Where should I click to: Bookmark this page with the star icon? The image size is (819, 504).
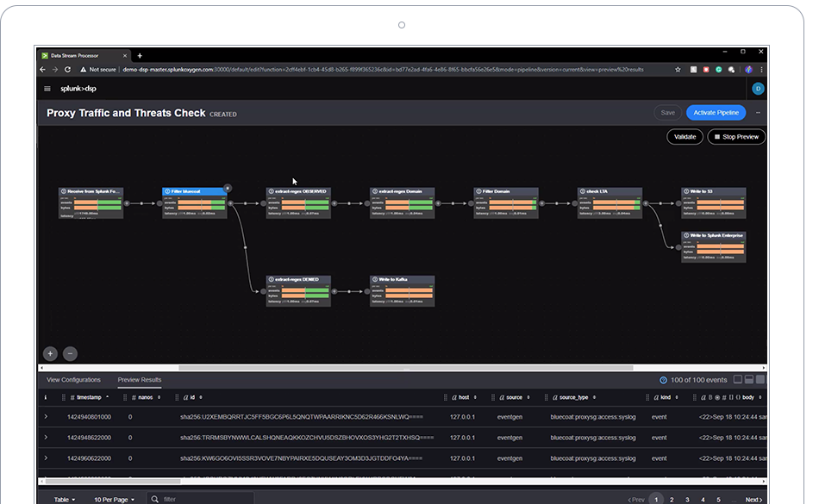678,70
